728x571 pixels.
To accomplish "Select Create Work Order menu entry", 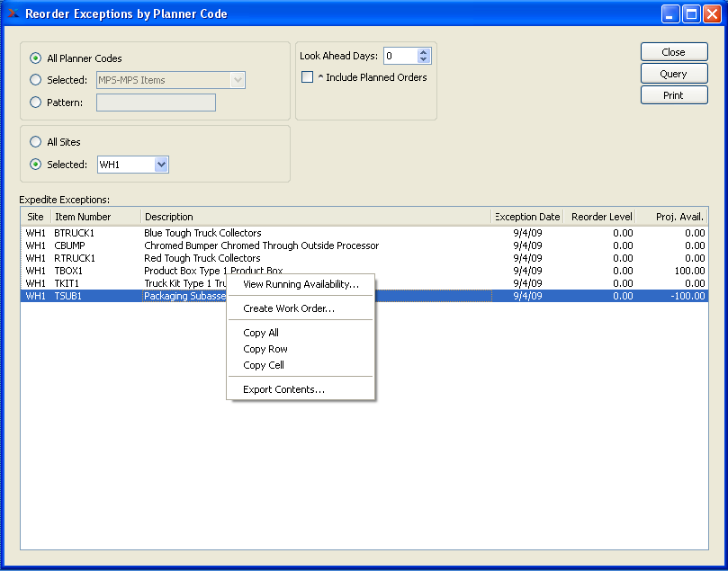I will click(x=288, y=308).
